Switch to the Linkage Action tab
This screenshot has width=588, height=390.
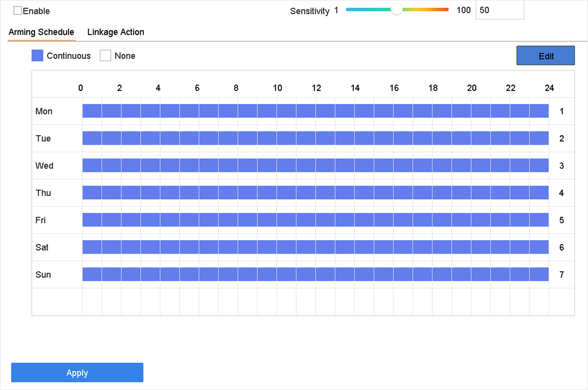(x=115, y=32)
